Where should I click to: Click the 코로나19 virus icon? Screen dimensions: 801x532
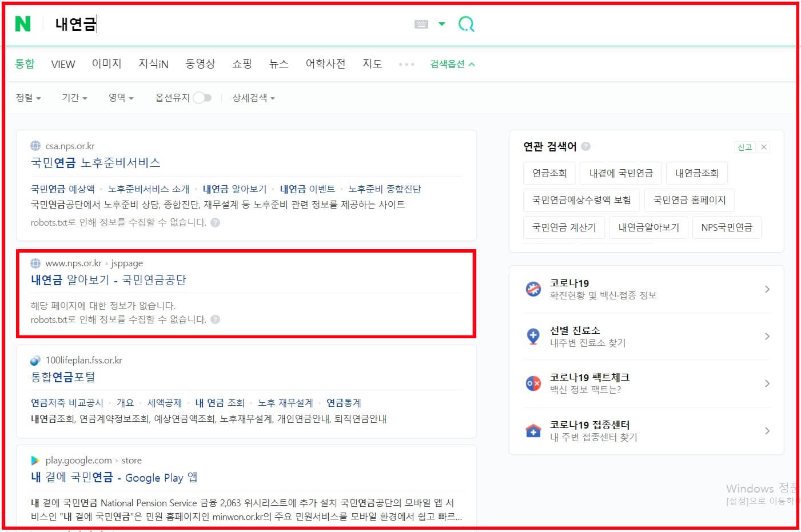(x=533, y=289)
